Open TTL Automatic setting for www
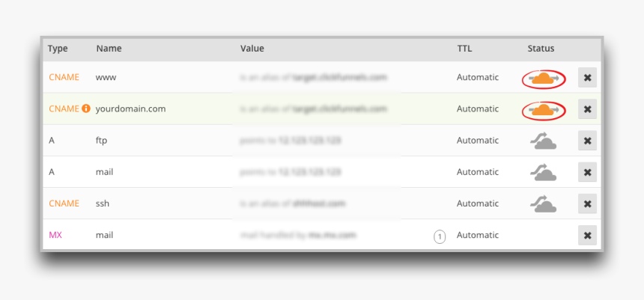The height and width of the screenshot is (300, 644). point(477,77)
